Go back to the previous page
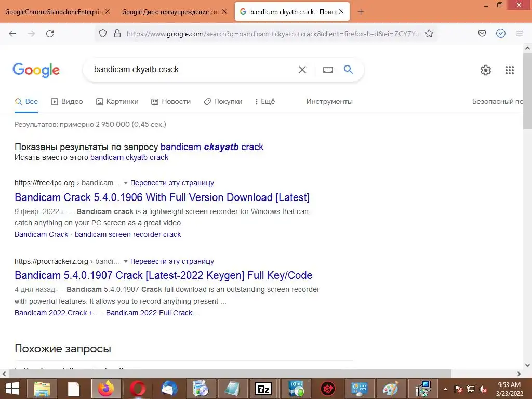This screenshot has height=399, width=532. click(12, 34)
